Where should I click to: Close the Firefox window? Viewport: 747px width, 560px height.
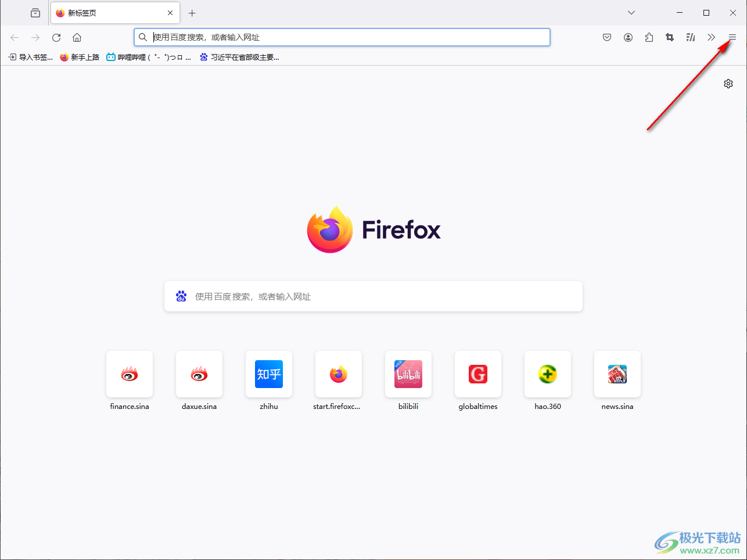point(733,13)
